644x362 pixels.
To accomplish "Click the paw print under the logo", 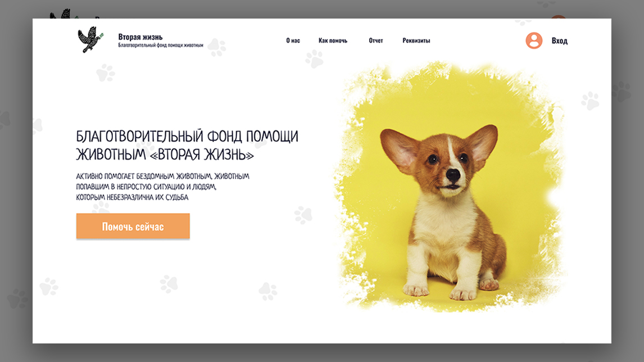I will click(x=106, y=73).
